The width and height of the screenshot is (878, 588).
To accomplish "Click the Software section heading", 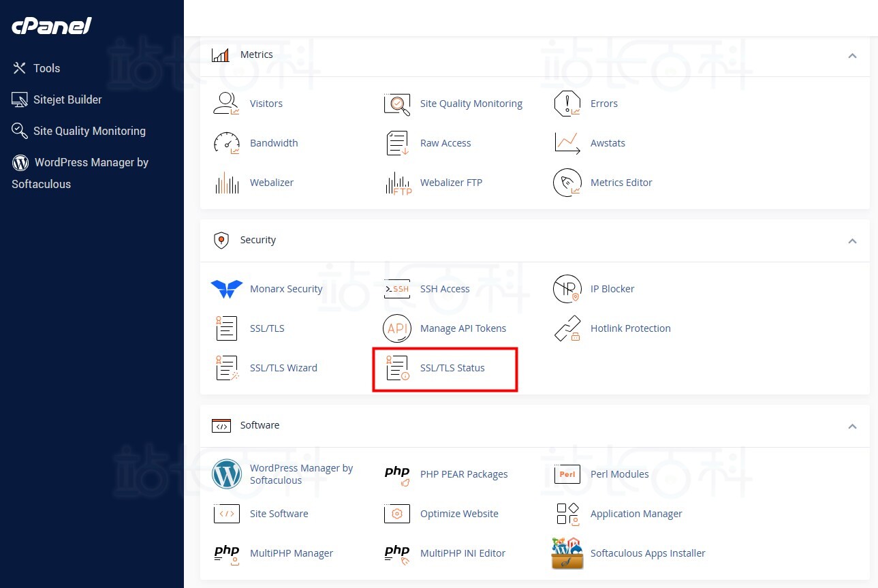I will point(260,425).
